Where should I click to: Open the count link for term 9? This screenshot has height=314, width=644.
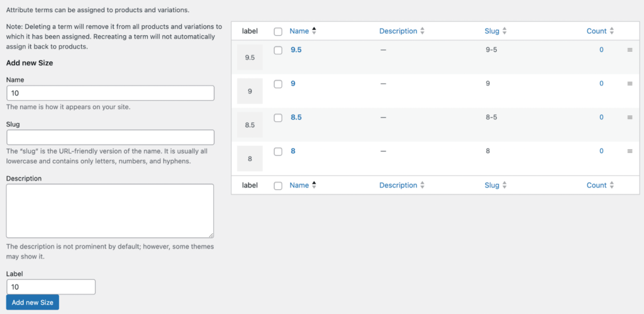601,84
